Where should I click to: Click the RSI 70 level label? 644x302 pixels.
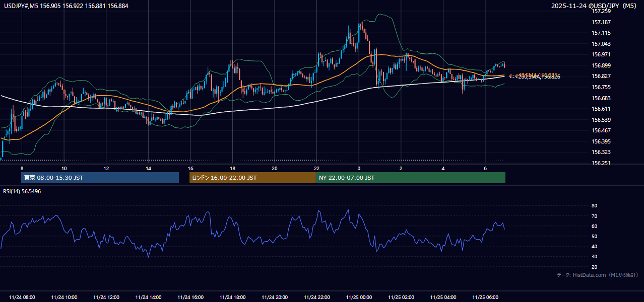point(595,216)
